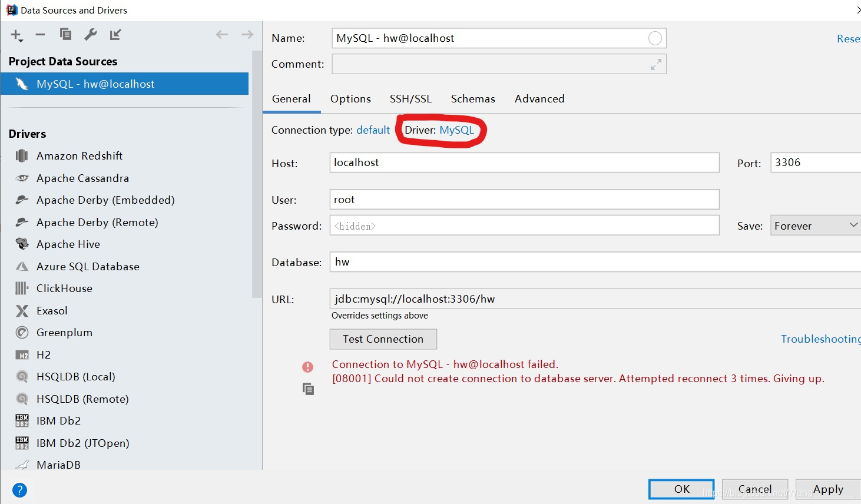Switch to the General tab
The width and height of the screenshot is (861, 504).
[x=292, y=99]
